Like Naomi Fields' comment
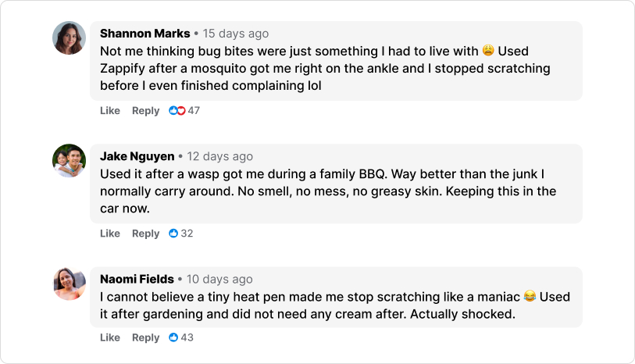Viewport: 635px width, 364px height. [x=110, y=337]
